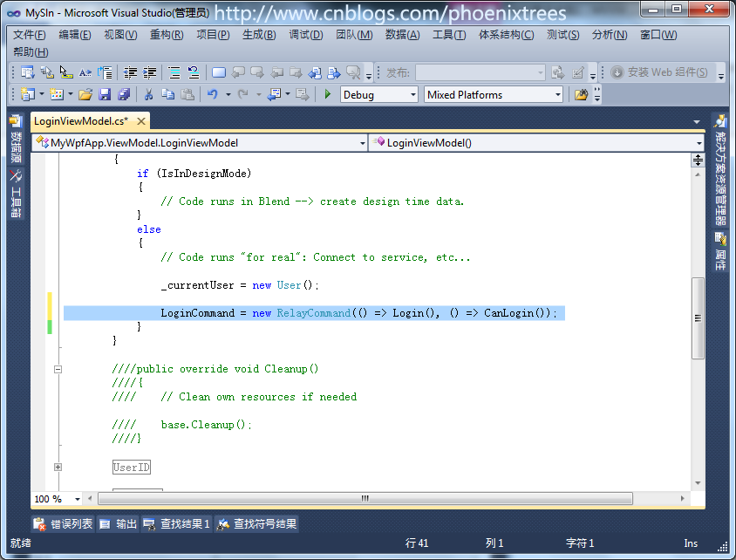Open the 调试(D) menu

305,35
